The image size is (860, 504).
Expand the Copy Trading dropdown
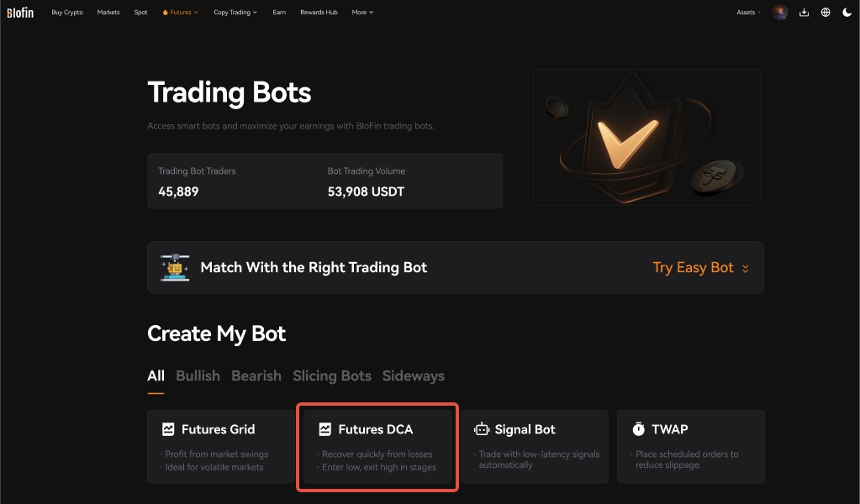[x=235, y=12]
